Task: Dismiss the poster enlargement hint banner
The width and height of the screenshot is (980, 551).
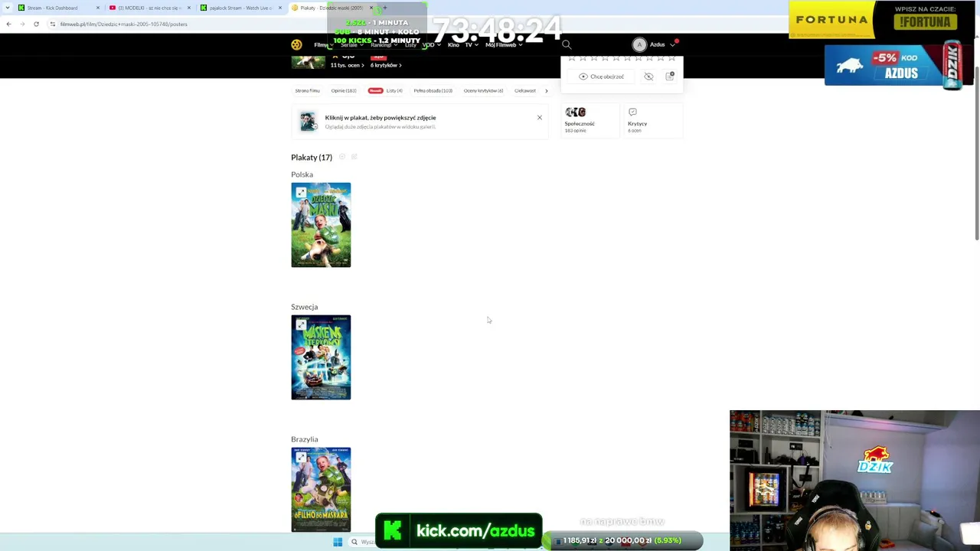Action: click(540, 118)
